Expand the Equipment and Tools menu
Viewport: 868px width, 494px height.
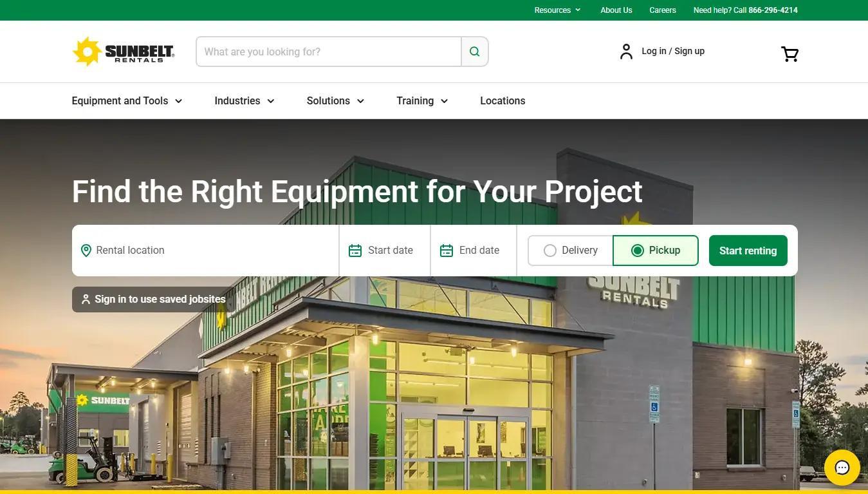127,101
